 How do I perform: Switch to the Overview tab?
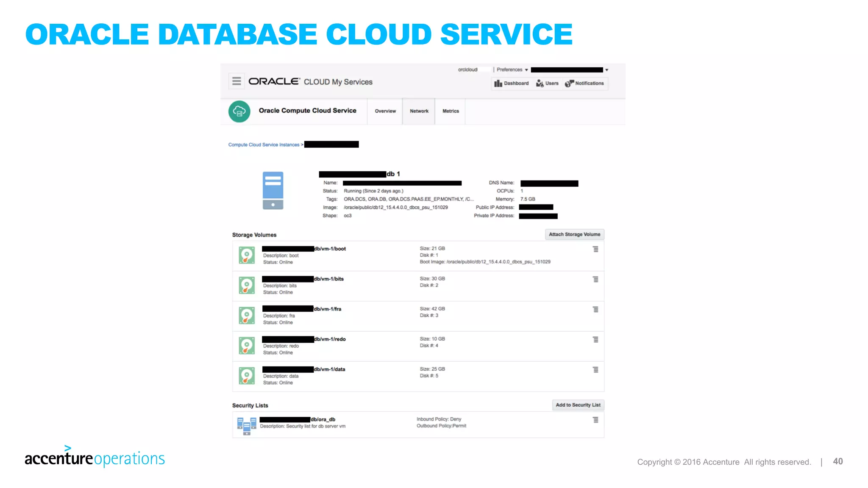pyautogui.click(x=385, y=111)
